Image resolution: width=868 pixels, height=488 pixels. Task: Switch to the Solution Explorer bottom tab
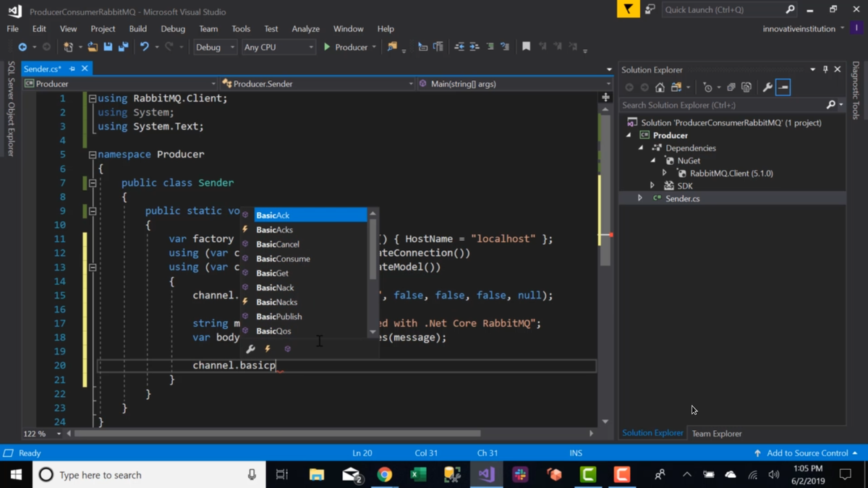[652, 433]
